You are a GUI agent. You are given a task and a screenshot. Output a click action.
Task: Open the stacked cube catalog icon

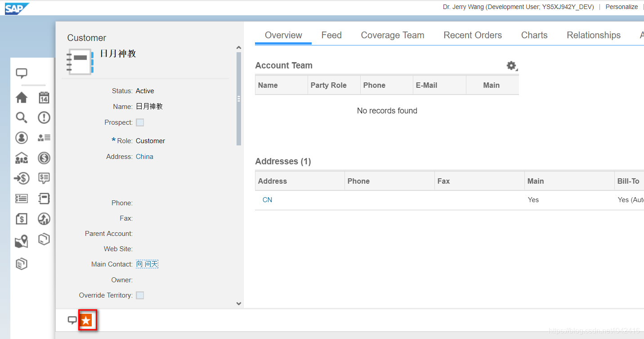(x=22, y=264)
